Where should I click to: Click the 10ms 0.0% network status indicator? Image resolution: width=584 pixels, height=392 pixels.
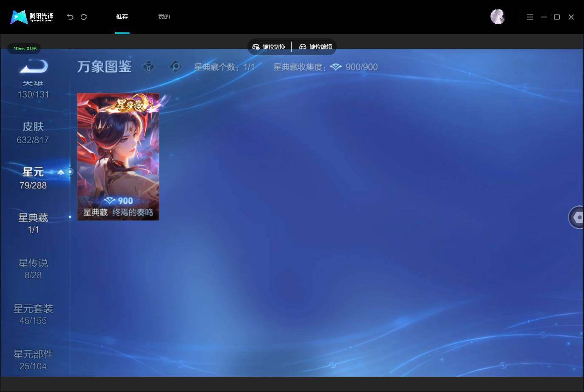pos(25,48)
